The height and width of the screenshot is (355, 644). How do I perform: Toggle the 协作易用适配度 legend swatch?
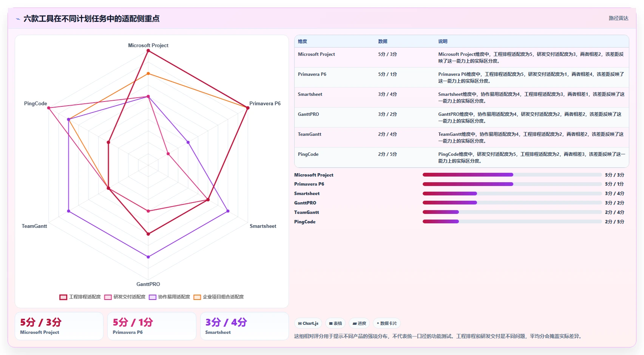pos(153,297)
